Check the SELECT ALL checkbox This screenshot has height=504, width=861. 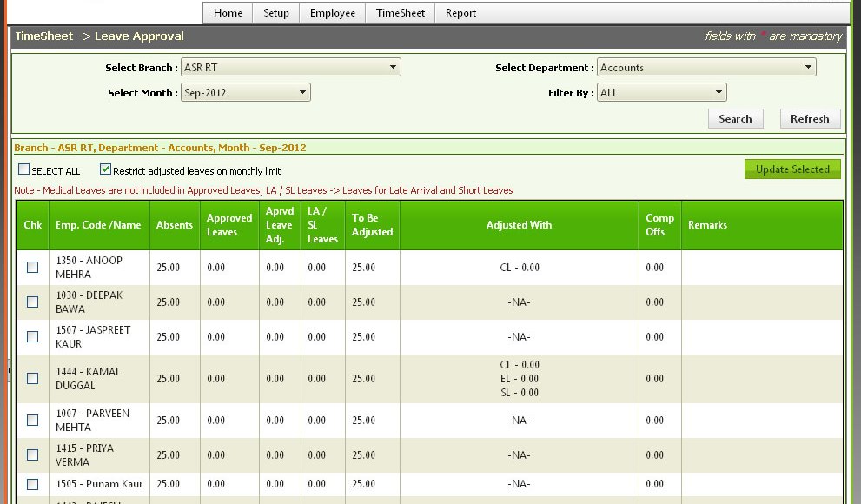(x=24, y=170)
